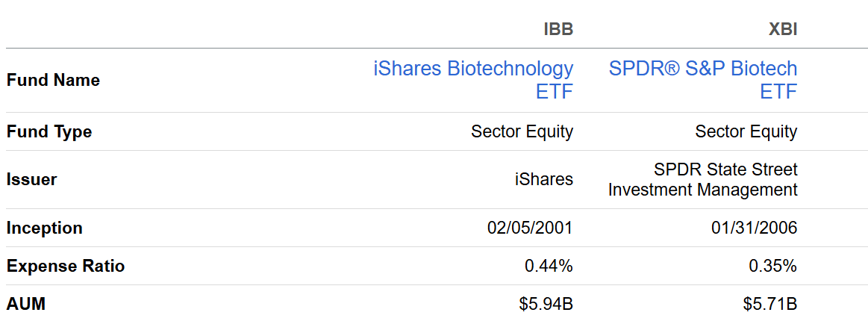Screen dimensions: 868x330
Task: Select the Inception row label
Action: (x=45, y=228)
